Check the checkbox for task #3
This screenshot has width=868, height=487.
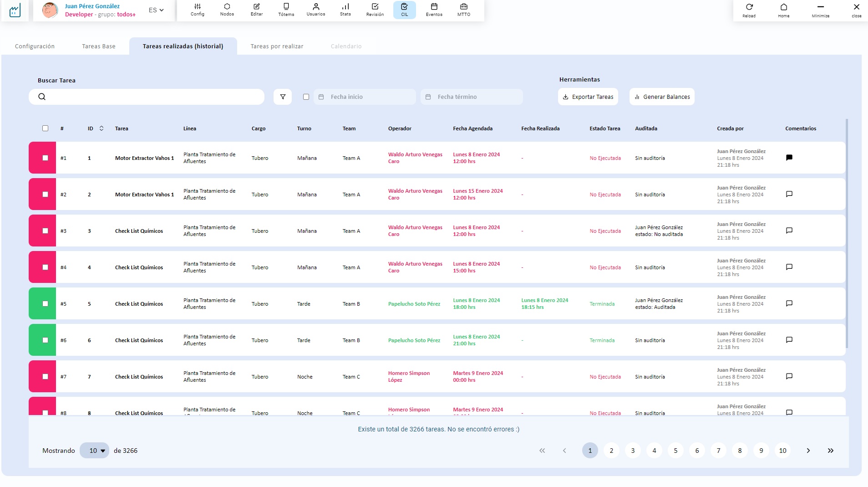(x=45, y=231)
